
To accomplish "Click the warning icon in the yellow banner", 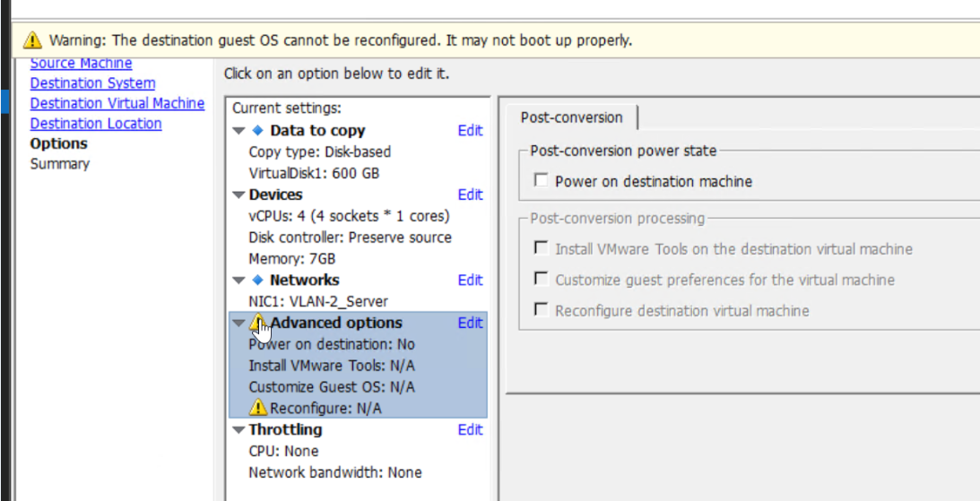I will coord(33,40).
